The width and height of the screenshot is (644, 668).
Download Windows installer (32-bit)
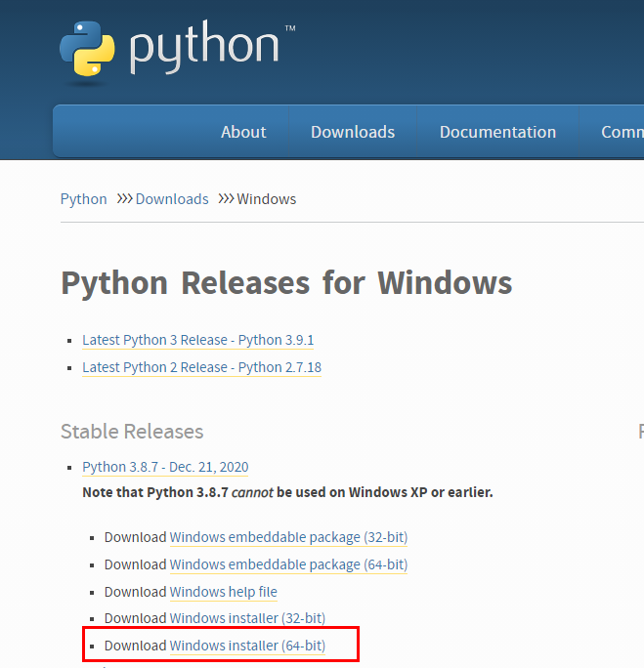click(247, 618)
